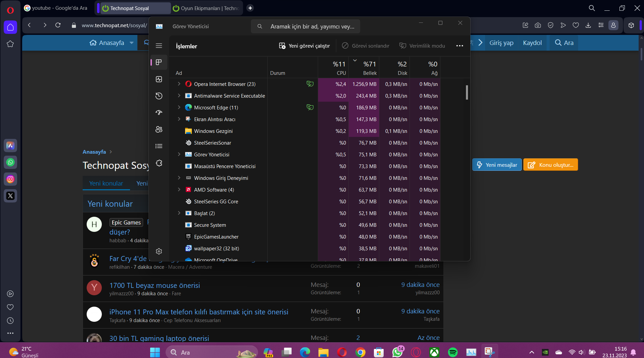This screenshot has width=644, height=358.
Task: Expand the Microsoft Edge (11) process group
Action: click(x=179, y=107)
